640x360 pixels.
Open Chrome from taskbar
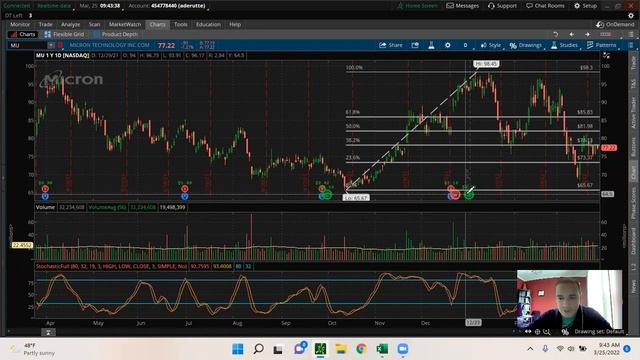click(361, 349)
